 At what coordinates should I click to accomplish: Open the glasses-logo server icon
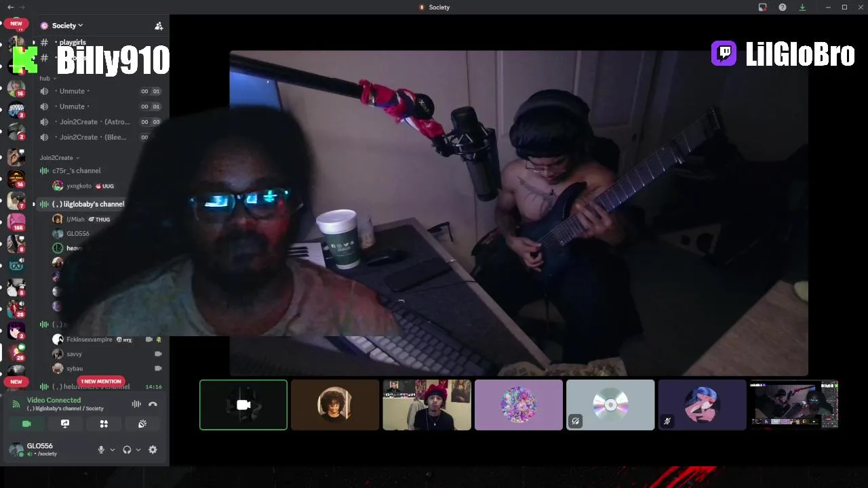pyautogui.click(x=16, y=265)
